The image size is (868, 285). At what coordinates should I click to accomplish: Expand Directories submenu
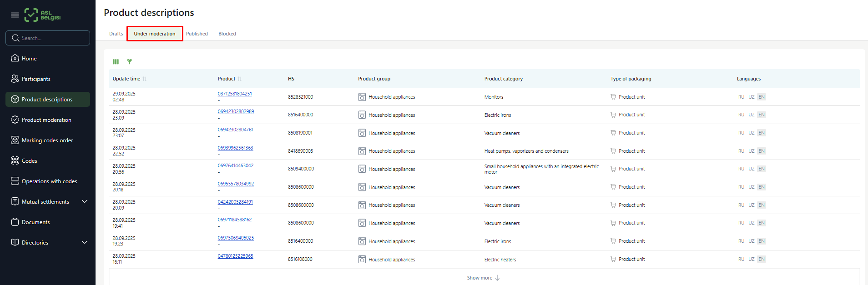(85, 243)
